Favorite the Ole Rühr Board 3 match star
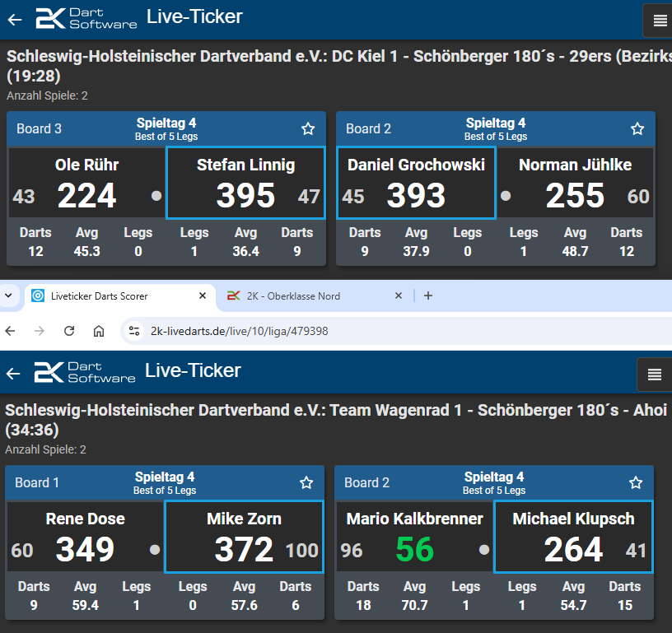 tap(308, 128)
